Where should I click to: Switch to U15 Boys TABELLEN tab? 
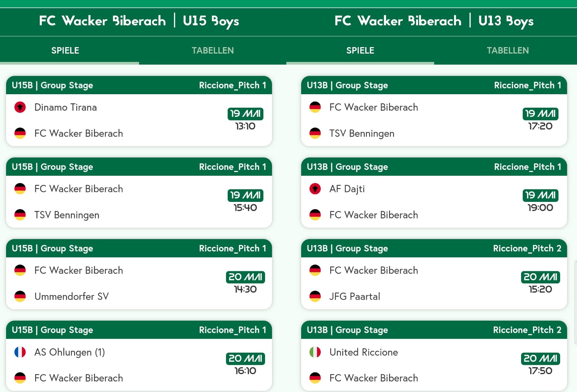point(213,50)
